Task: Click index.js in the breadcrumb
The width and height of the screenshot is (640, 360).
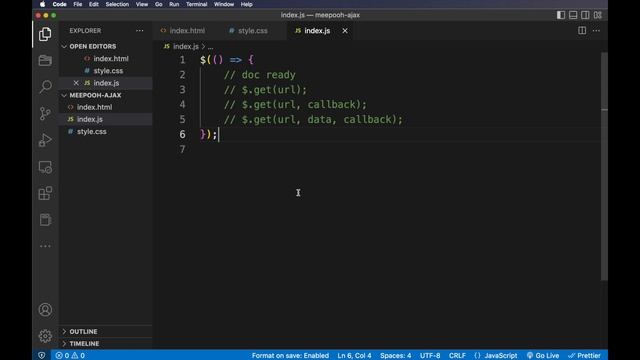Action: (x=186, y=47)
